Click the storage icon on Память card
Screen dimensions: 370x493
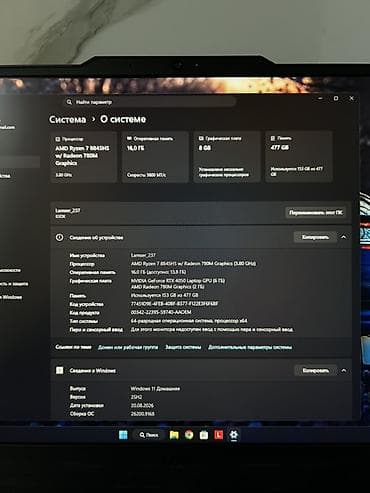click(x=273, y=138)
